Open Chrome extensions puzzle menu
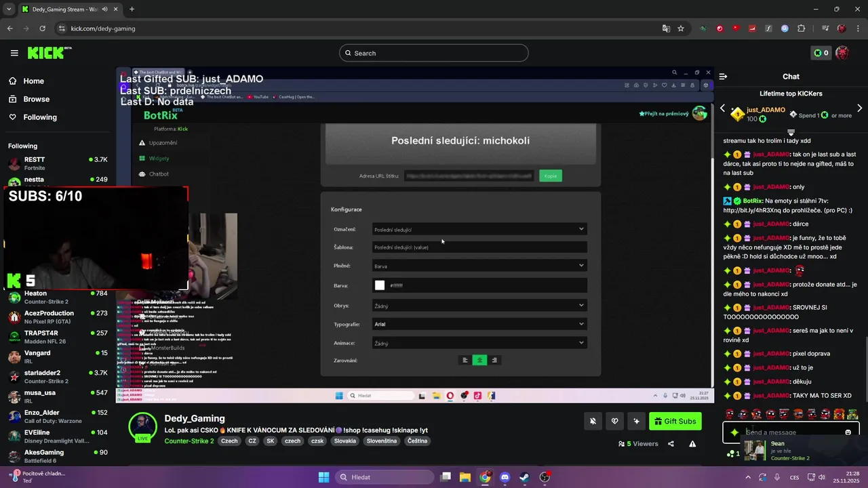Screen dimensions: 868x488 pos(801,28)
